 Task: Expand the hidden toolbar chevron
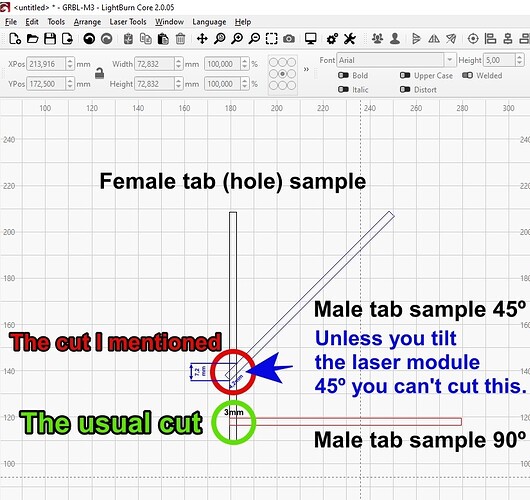pyautogui.click(x=306, y=69)
